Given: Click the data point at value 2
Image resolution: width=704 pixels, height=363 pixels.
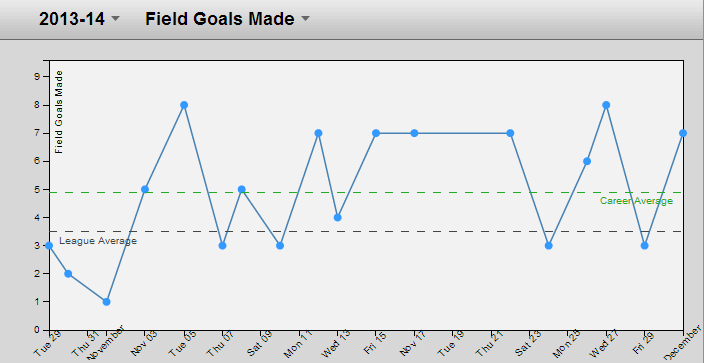Looking at the screenshot, I should [x=68, y=274].
